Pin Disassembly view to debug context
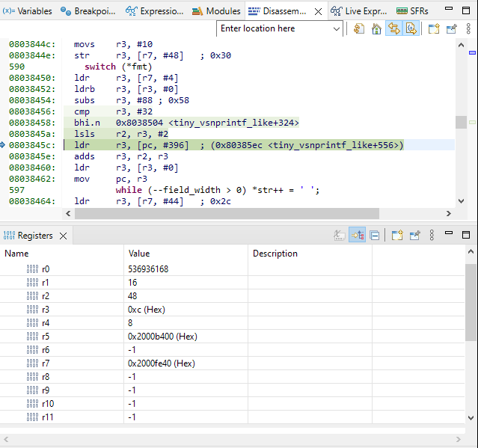 (451, 28)
